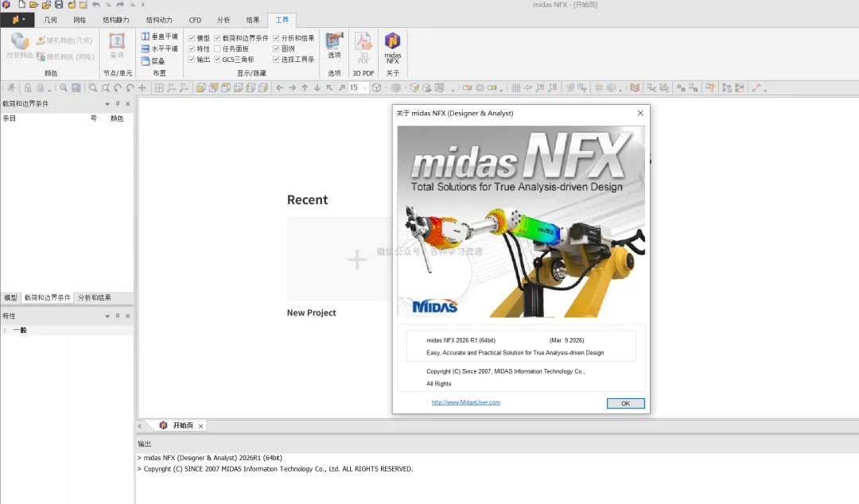Pin the 载荷和边界条件 panel

point(117,103)
